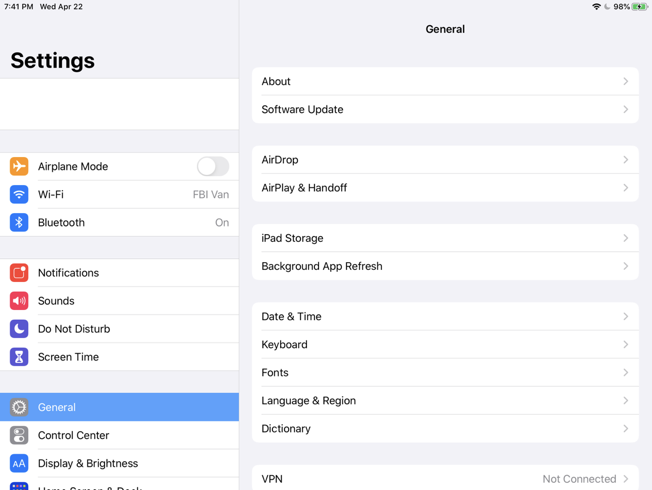Open Background App Refresh settings
This screenshot has width=652, height=490.
click(x=445, y=266)
